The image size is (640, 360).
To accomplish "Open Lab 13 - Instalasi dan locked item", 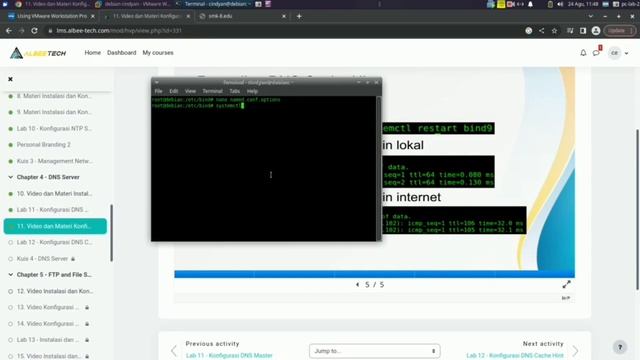I will point(48,340).
